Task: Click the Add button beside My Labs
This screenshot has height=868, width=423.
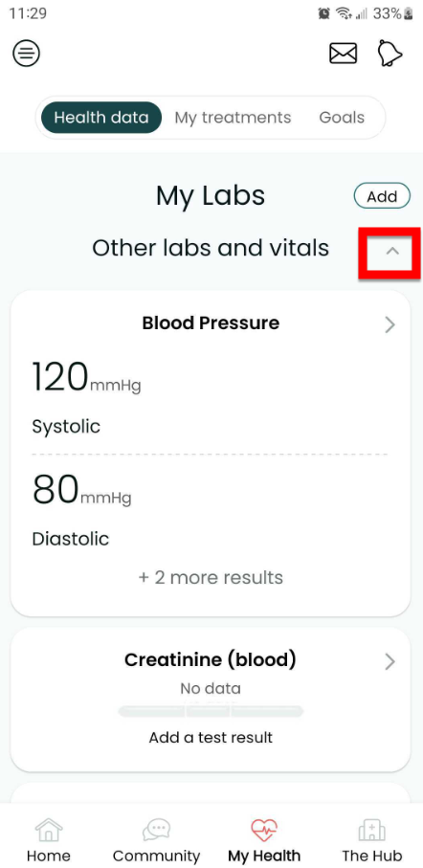Action: click(x=382, y=196)
